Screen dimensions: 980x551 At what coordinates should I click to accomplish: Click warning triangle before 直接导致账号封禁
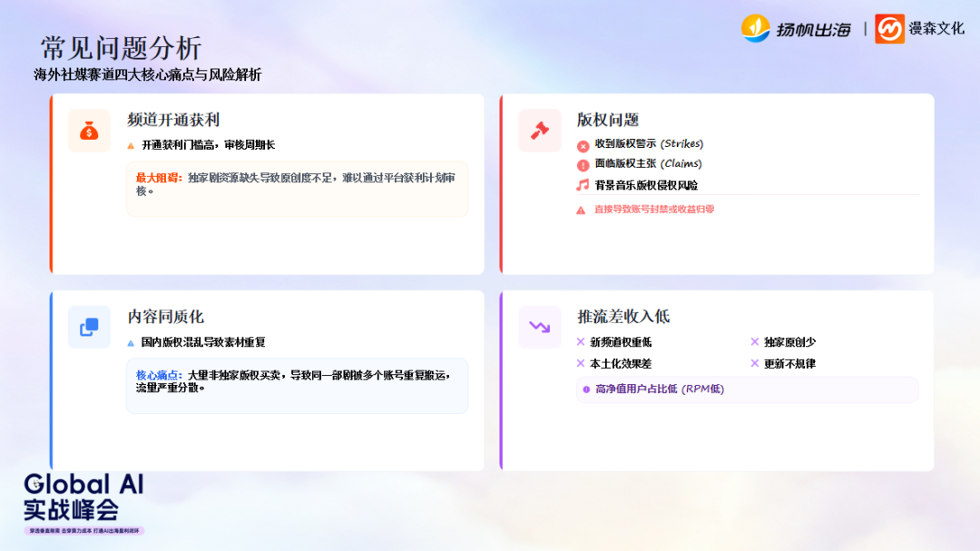point(581,211)
